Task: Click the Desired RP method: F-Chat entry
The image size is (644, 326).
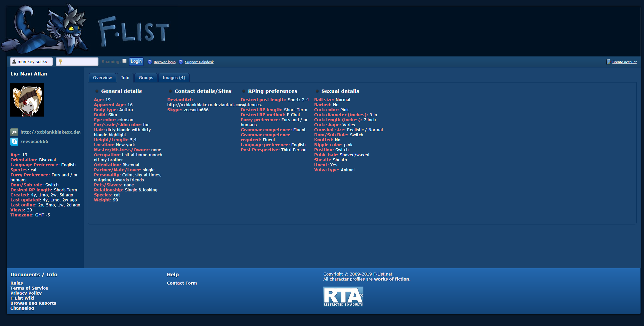Action: click(x=270, y=115)
